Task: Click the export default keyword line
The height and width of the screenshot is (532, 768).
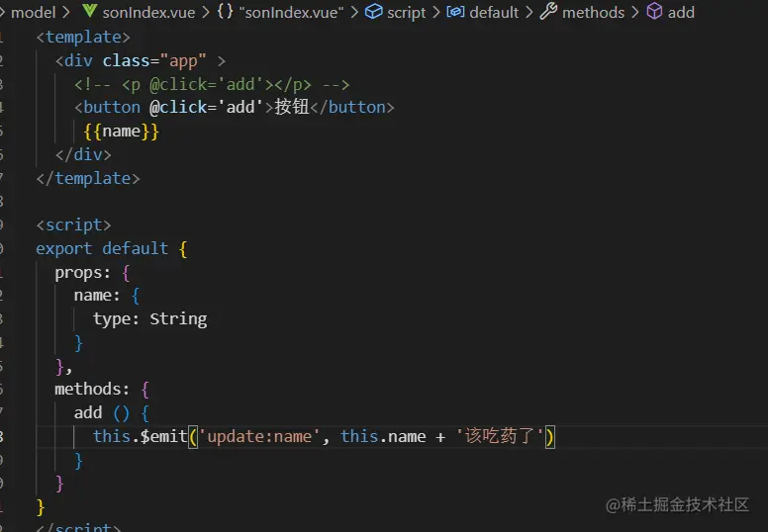Action: pos(112,248)
